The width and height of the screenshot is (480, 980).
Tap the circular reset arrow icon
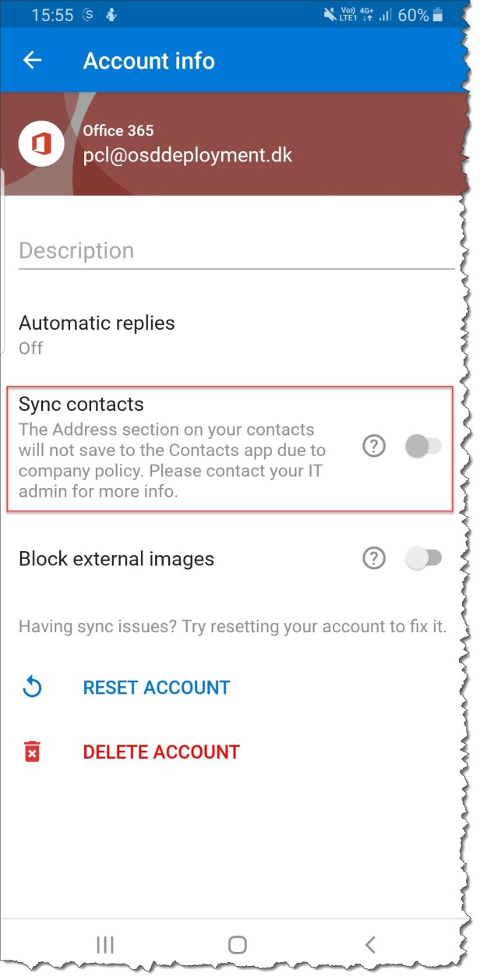[x=32, y=687]
